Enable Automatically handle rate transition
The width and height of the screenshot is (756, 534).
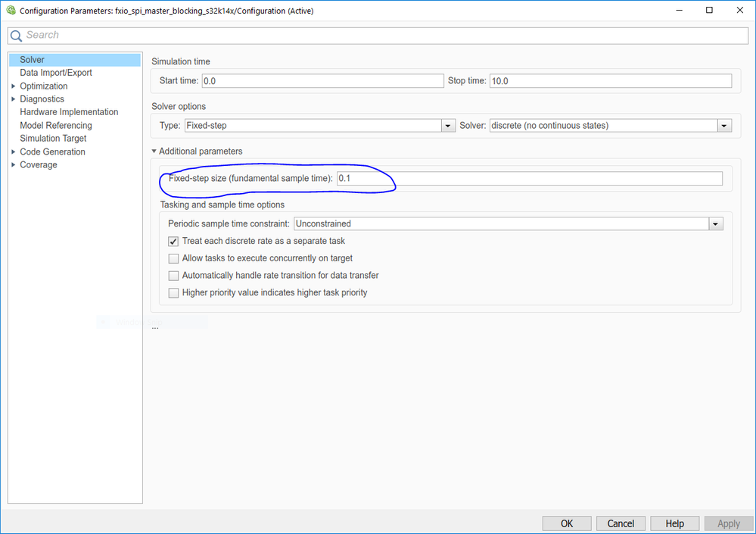173,276
